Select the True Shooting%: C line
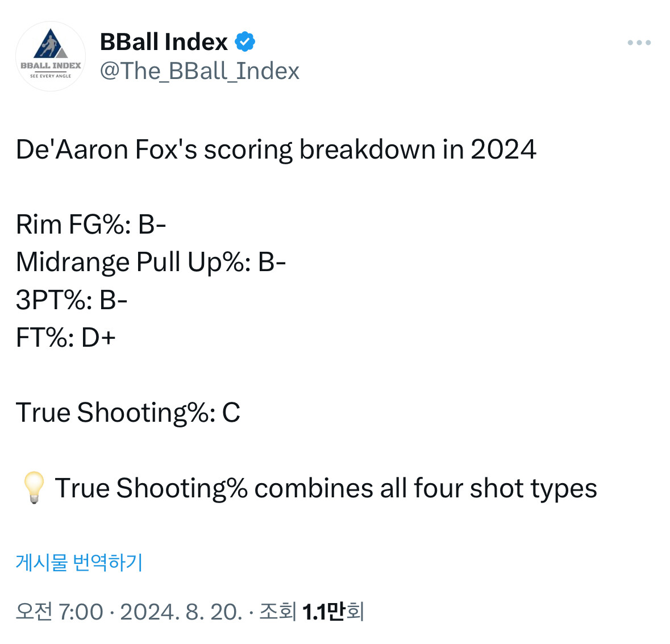The image size is (670, 644). coord(128,413)
